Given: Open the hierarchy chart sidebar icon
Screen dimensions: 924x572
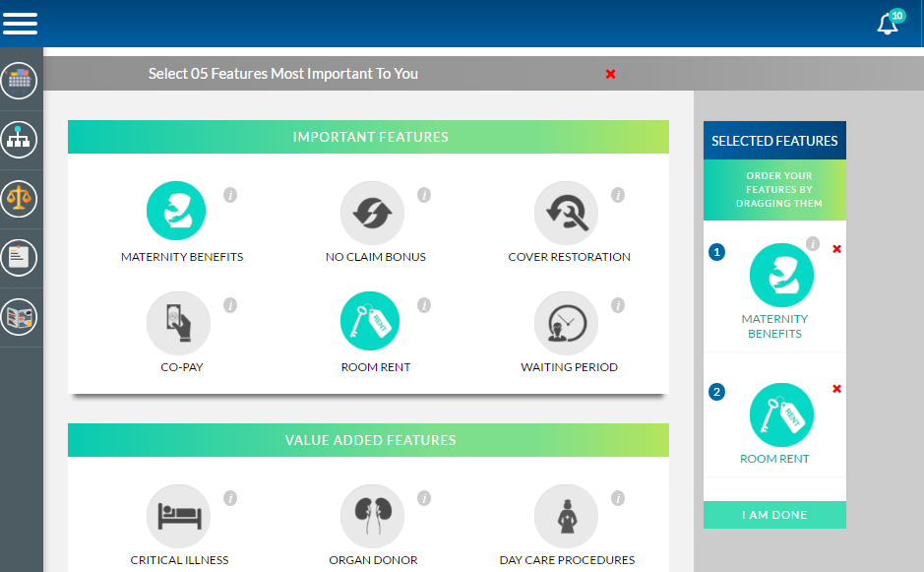Looking at the screenshot, I should [20, 140].
